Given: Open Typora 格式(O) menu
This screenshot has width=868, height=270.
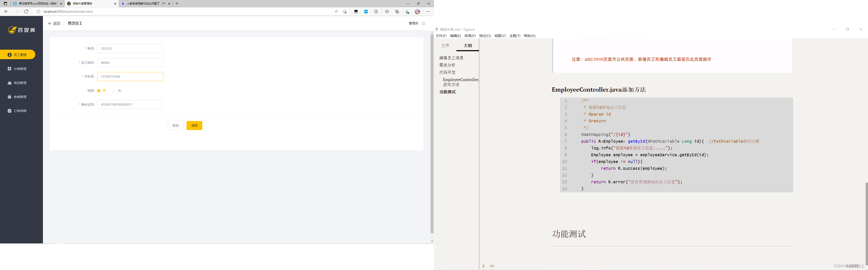Looking at the screenshot, I should click(485, 36).
